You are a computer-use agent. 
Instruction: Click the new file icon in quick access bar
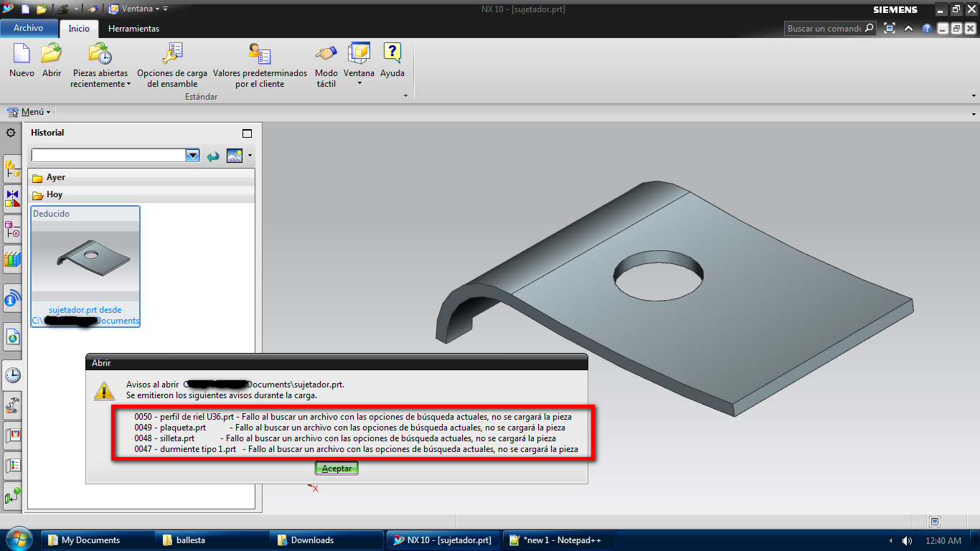[25, 9]
